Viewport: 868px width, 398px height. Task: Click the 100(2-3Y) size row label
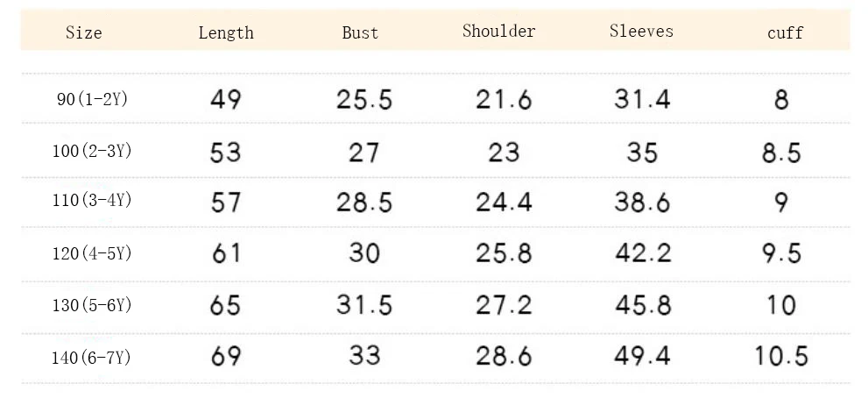pyautogui.click(x=92, y=151)
